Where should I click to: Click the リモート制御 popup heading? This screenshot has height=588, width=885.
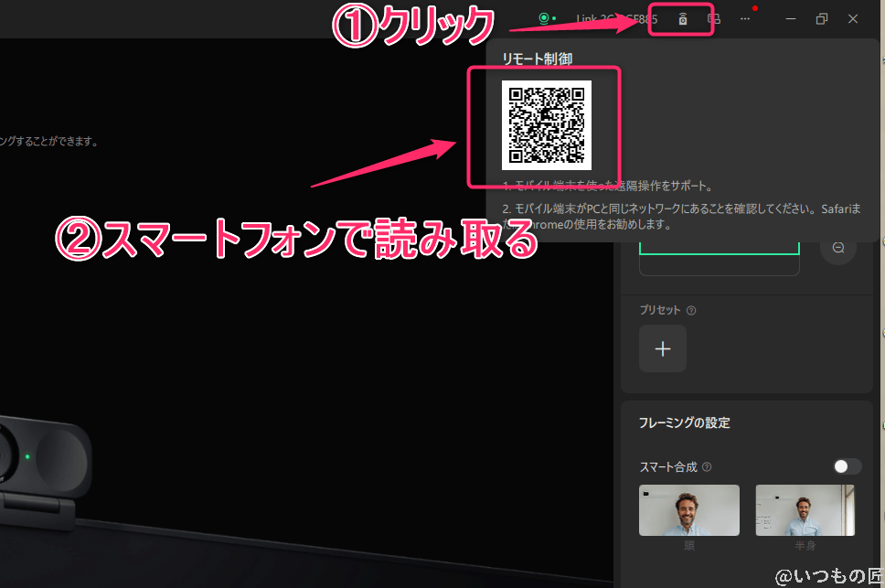(x=537, y=59)
